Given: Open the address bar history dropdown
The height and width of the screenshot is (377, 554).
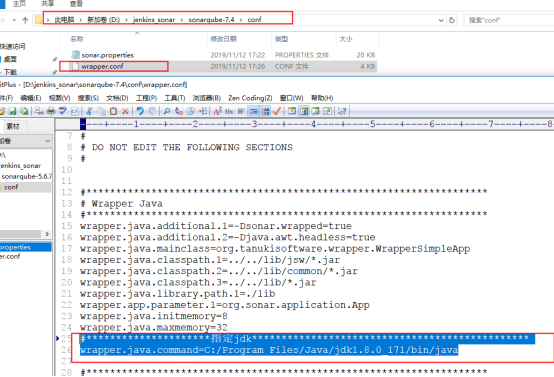Looking at the screenshot, I should click(x=441, y=20).
